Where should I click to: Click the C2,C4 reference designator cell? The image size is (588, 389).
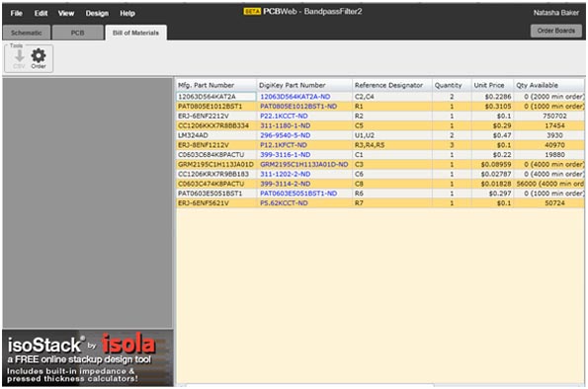(x=392, y=97)
